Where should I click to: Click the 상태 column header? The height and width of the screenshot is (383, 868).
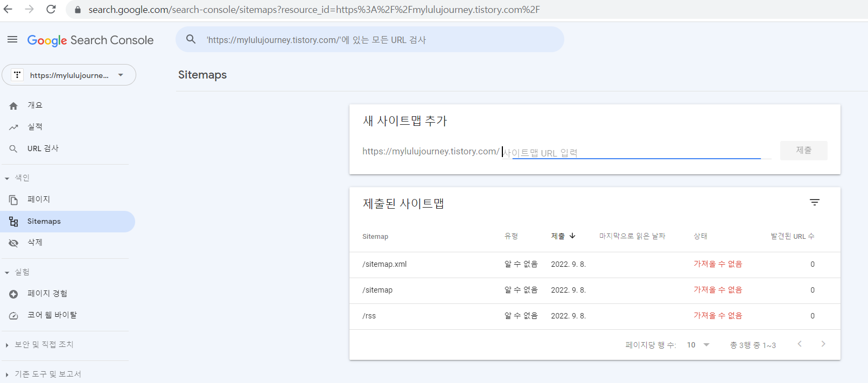pyautogui.click(x=701, y=236)
